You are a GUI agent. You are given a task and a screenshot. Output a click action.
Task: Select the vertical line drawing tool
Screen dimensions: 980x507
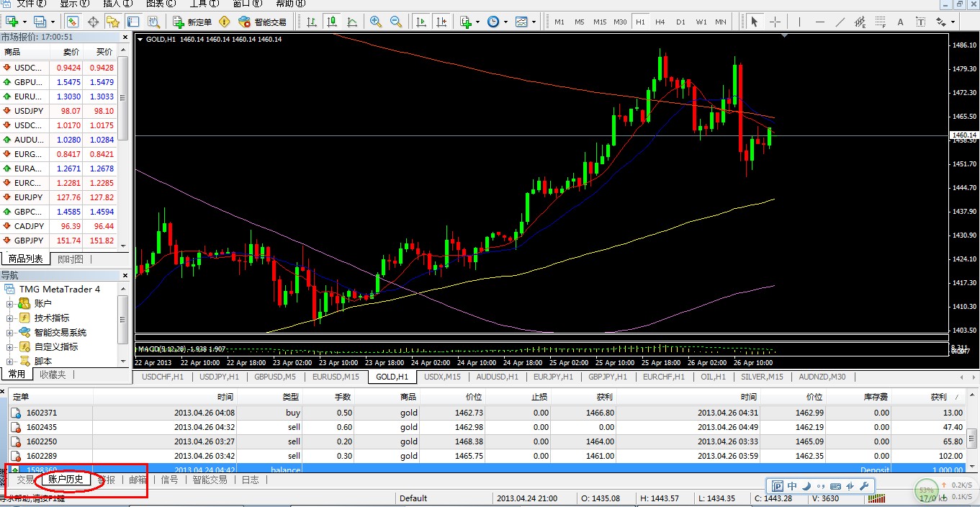799,22
